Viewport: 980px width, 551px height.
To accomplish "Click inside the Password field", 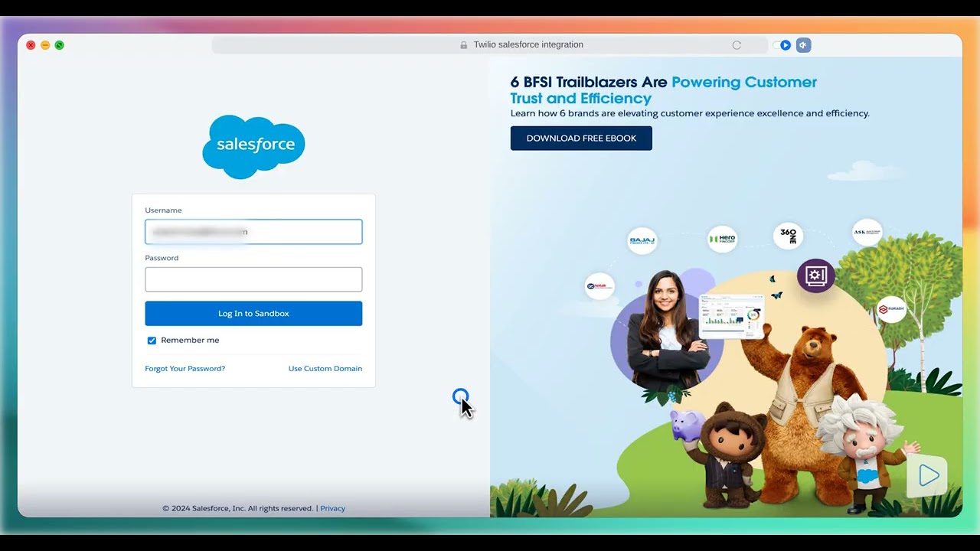I will click(253, 279).
